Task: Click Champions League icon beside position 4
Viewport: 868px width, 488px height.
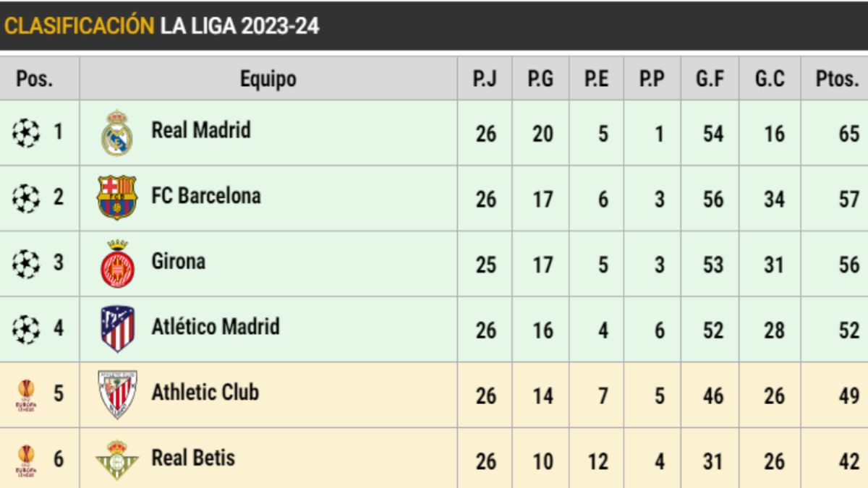Action: click(27, 330)
